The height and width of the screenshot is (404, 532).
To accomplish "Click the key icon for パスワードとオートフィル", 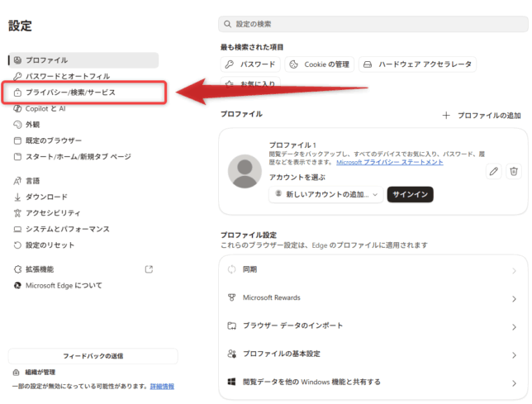I will 17,76.
